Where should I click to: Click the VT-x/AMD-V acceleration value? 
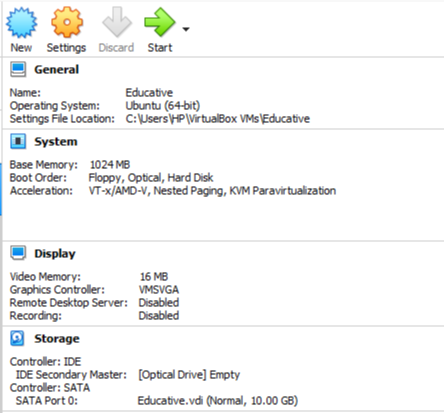[x=212, y=191]
